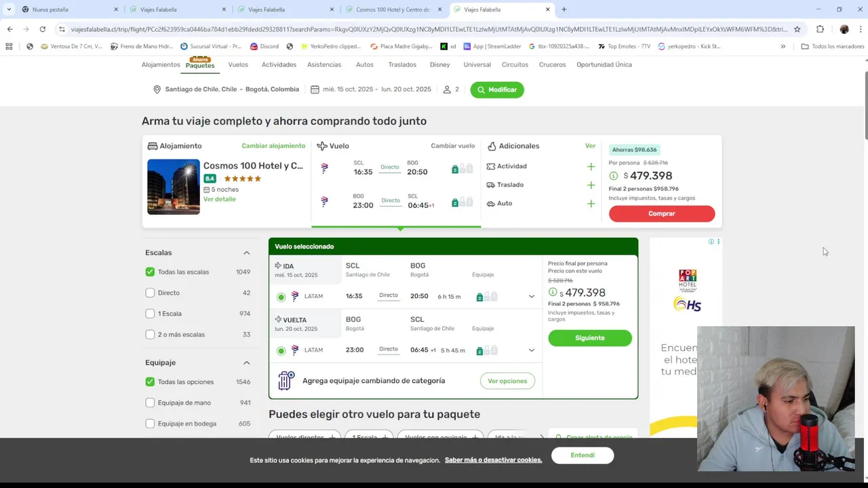Expand VUELTA flight details chevron
Screen dimensions: 868x488
tap(532, 350)
